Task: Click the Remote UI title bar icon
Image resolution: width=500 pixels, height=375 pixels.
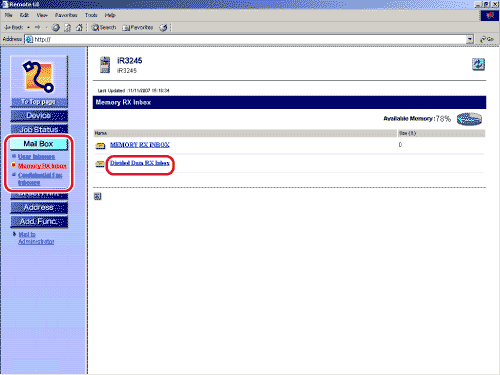Action: [5, 4]
